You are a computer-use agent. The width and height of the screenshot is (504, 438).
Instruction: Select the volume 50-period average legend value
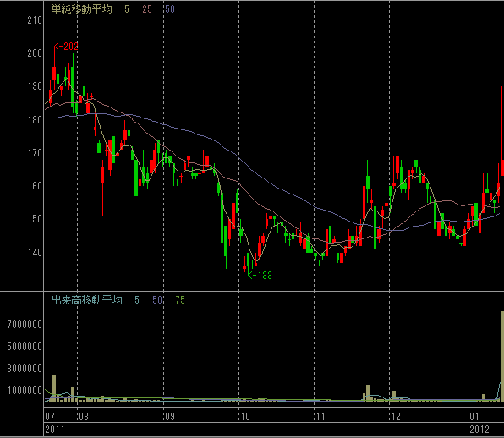point(157,300)
